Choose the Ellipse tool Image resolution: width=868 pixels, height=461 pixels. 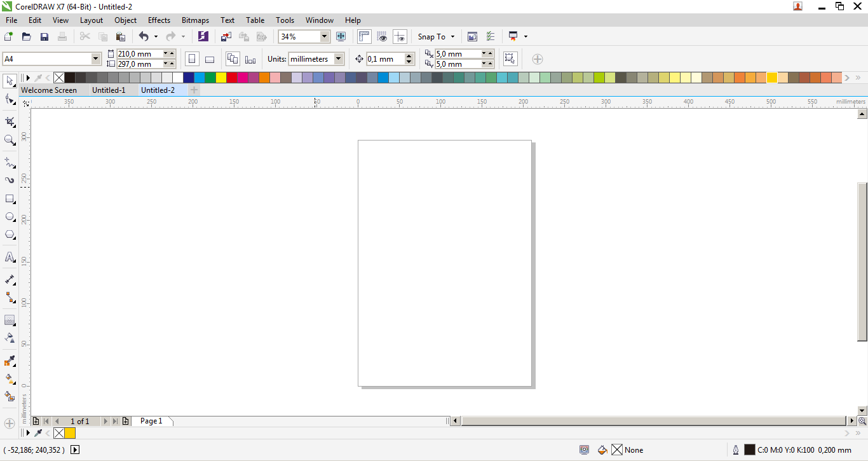[x=10, y=216]
